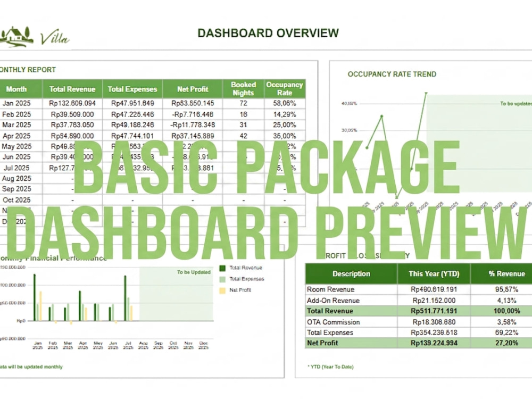Click the Jan 2025 dark green revenue bar
This screenshot has width=532, height=399.
(34, 297)
